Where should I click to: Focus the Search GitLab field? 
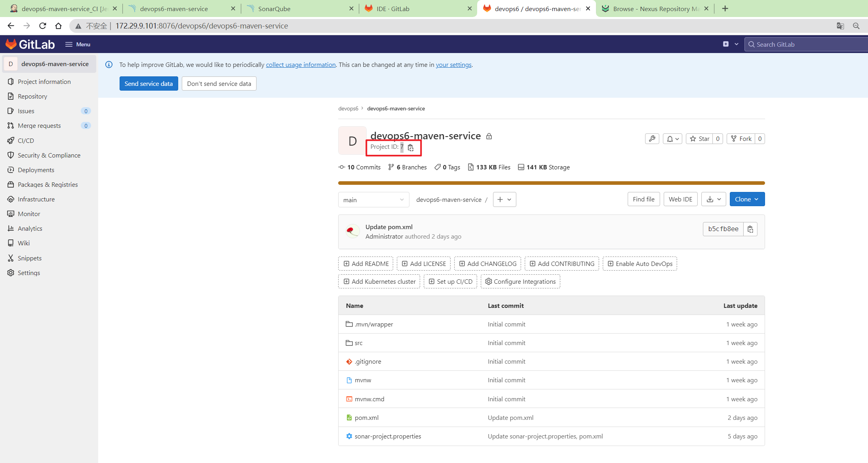pyautogui.click(x=806, y=44)
